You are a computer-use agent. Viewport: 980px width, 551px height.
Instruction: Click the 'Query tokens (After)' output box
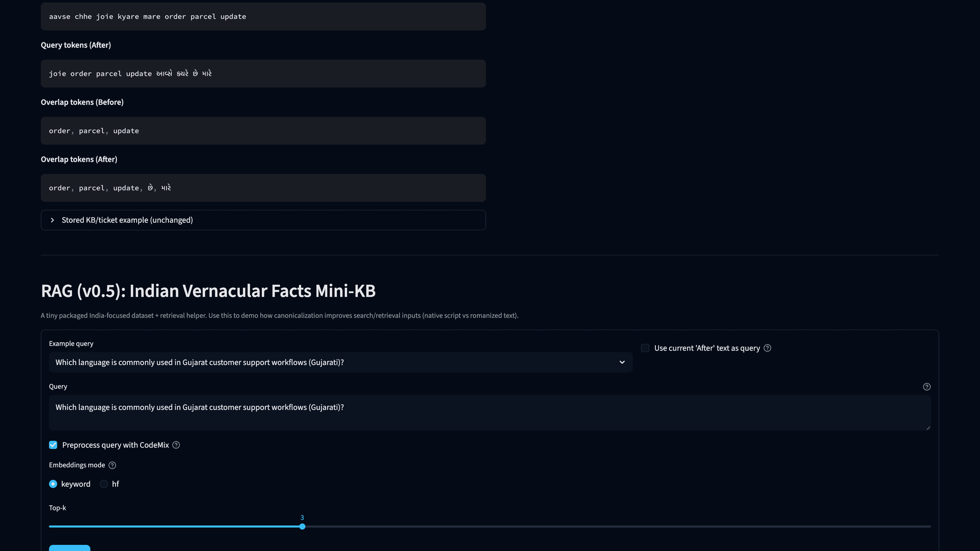click(x=263, y=73)
